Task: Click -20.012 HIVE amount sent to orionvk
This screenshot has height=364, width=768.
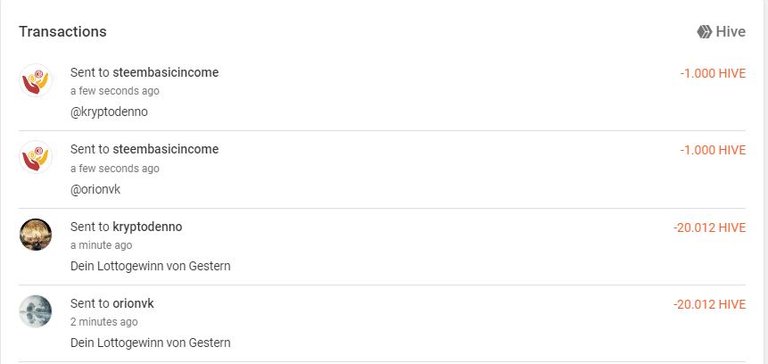Action: coord(710,305)
